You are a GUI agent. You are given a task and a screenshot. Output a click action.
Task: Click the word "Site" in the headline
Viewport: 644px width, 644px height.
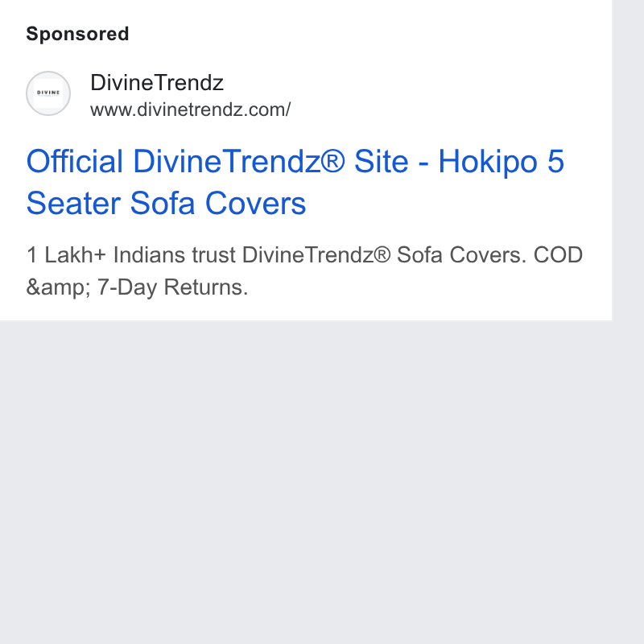click(381, 162)
